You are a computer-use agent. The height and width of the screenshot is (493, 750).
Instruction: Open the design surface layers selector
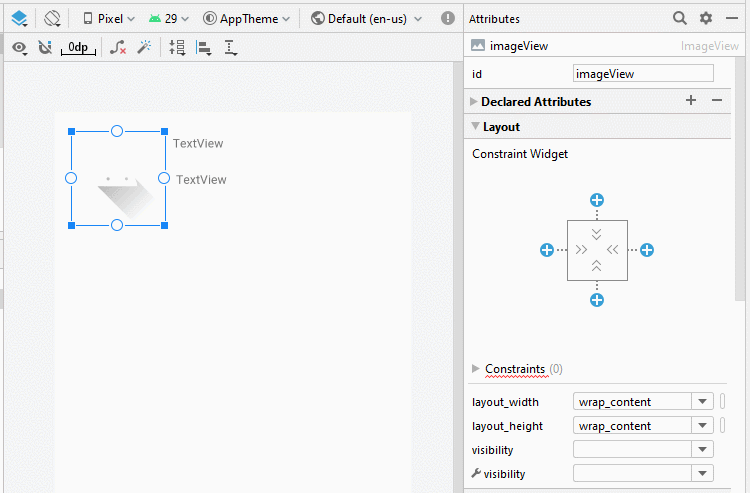tap(19, 19)
